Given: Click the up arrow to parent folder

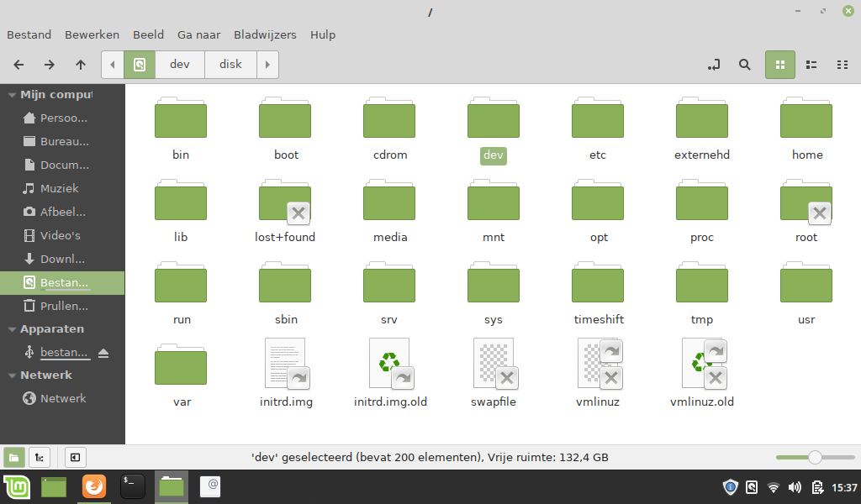Looking at the screenshot, I should click(x=81, y=65).
